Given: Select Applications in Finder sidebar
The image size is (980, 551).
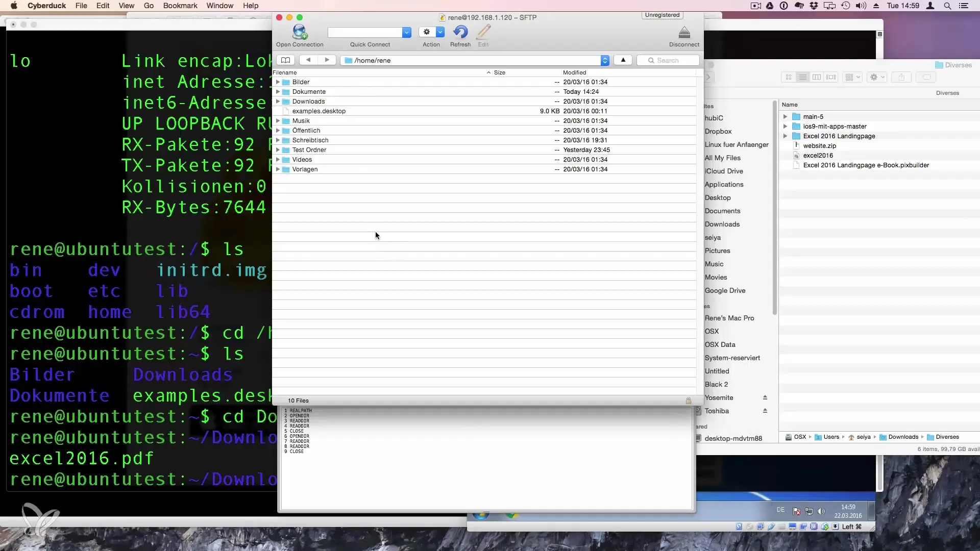Looking at the screenshot, I should pos(724,185).
